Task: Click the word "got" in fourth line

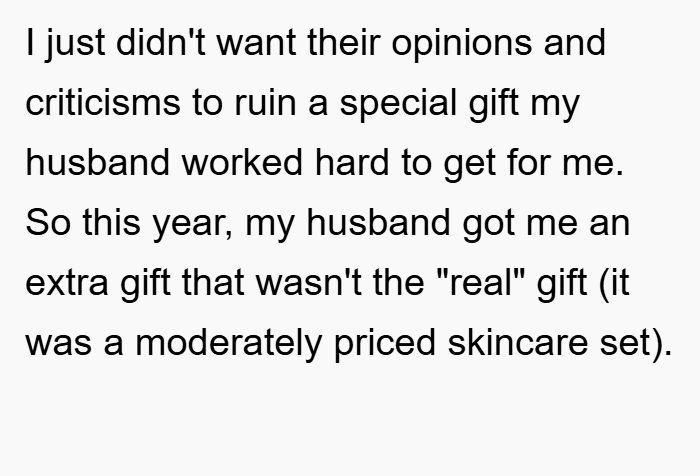Action: [x=488, y=225]
